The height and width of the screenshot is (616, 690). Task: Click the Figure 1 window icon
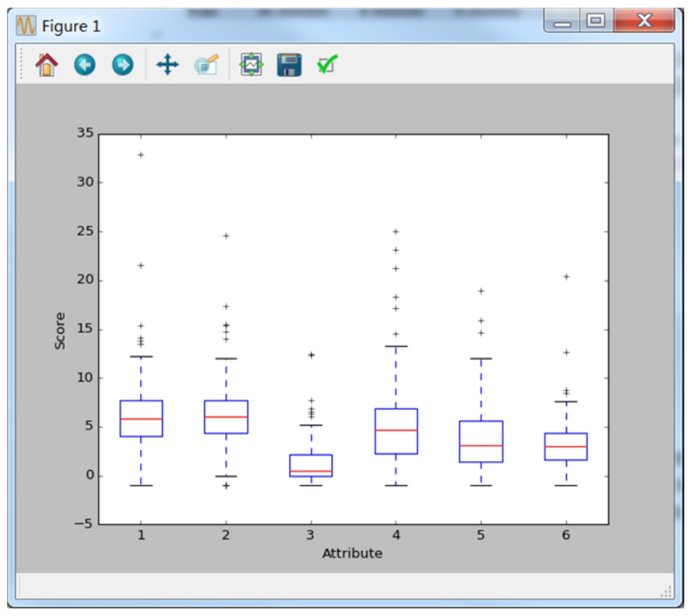[x=26, y=26]
